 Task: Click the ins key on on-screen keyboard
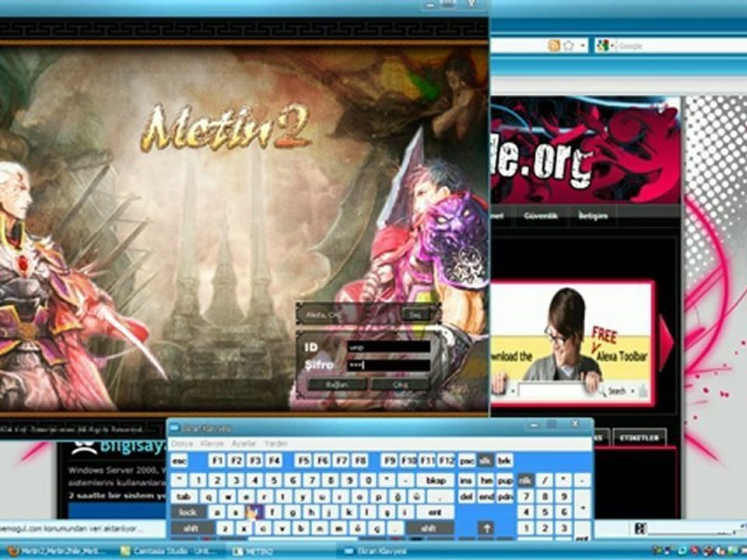pyautogui.click(x=466, y=481)
